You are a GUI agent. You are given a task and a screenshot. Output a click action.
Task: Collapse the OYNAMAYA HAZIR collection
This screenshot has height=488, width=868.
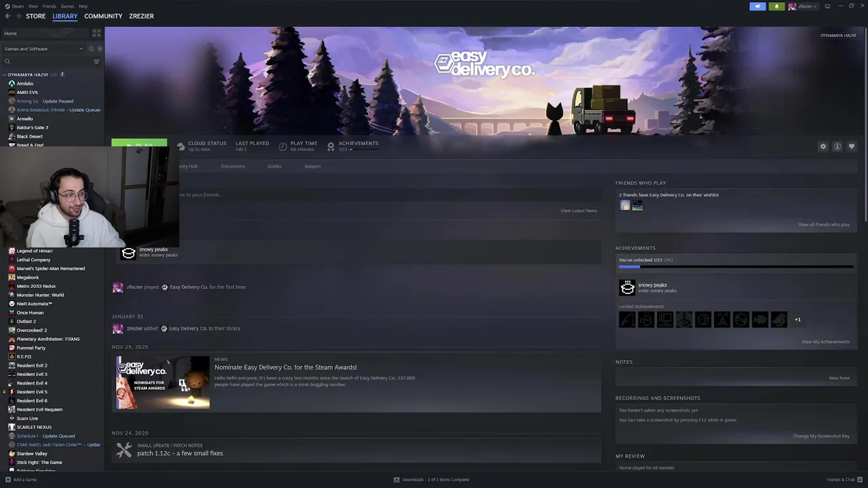point(4,75)
